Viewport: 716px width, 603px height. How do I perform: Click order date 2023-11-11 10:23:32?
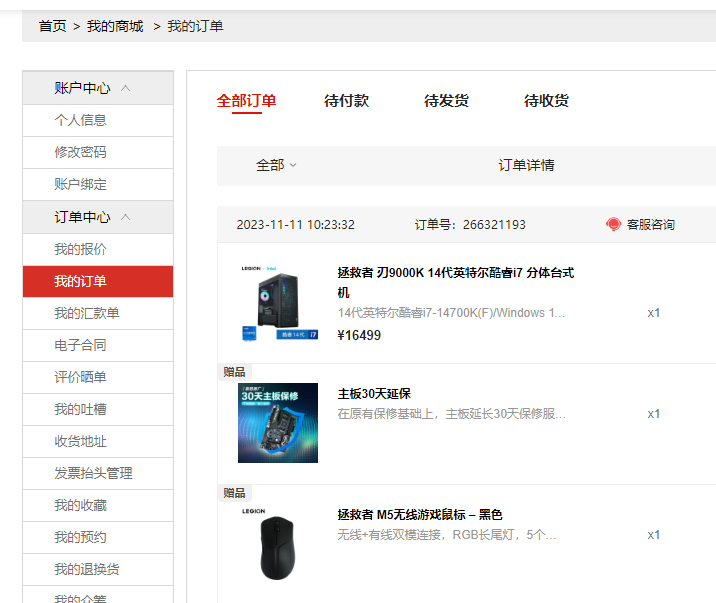pos(295,225)
